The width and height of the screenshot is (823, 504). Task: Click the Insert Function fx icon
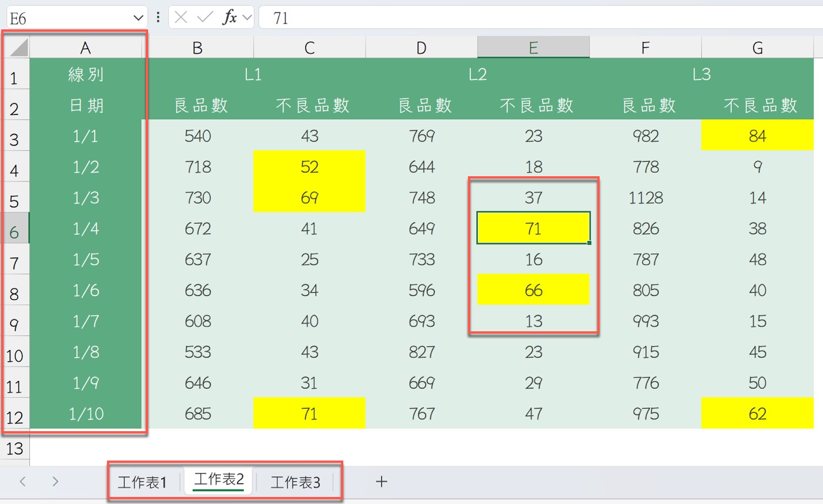click(229, 18)
